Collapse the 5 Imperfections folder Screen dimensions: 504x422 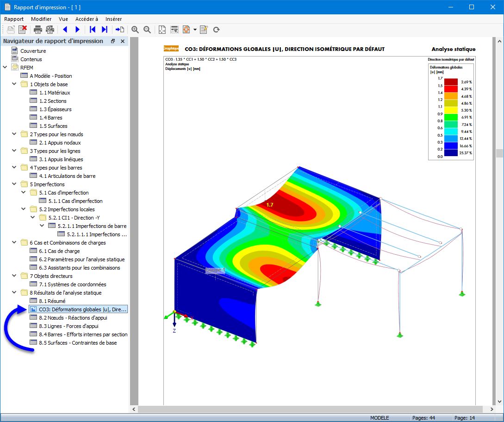click(x=14, y=184)
